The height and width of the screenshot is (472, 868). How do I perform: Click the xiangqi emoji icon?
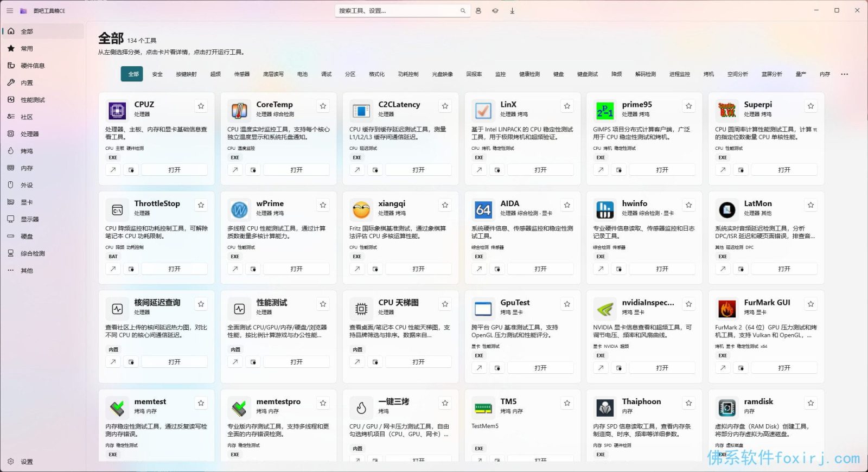[361, 209]
